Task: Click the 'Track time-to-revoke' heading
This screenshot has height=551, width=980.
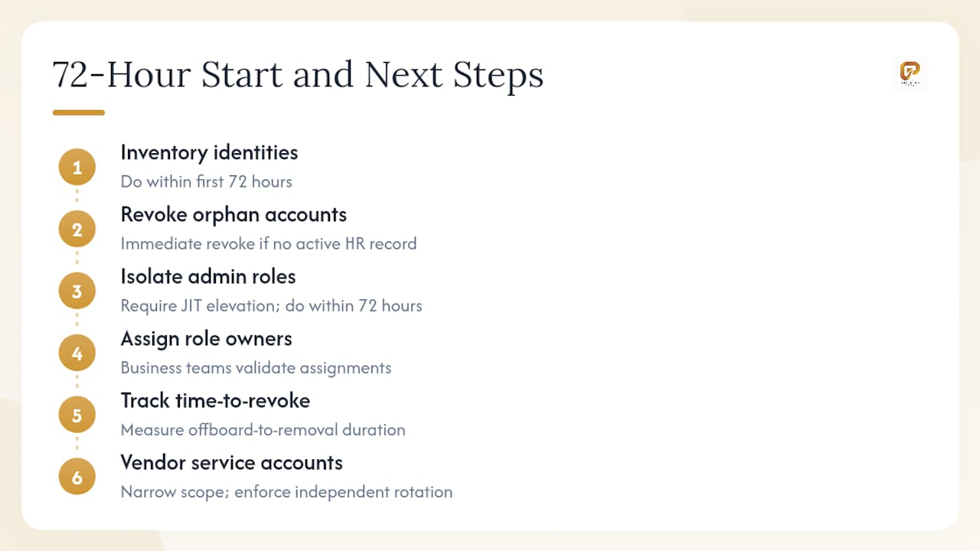Action: (215, 400)
